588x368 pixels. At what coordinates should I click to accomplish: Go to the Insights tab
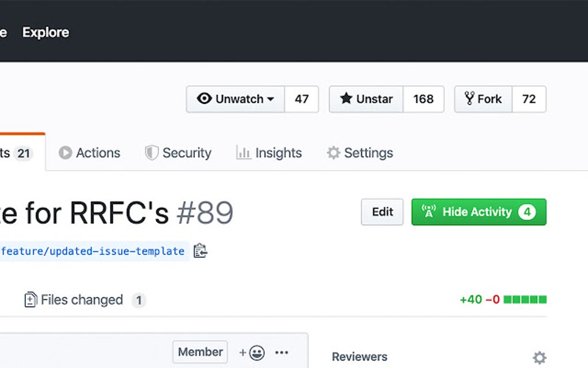point(269,153)
